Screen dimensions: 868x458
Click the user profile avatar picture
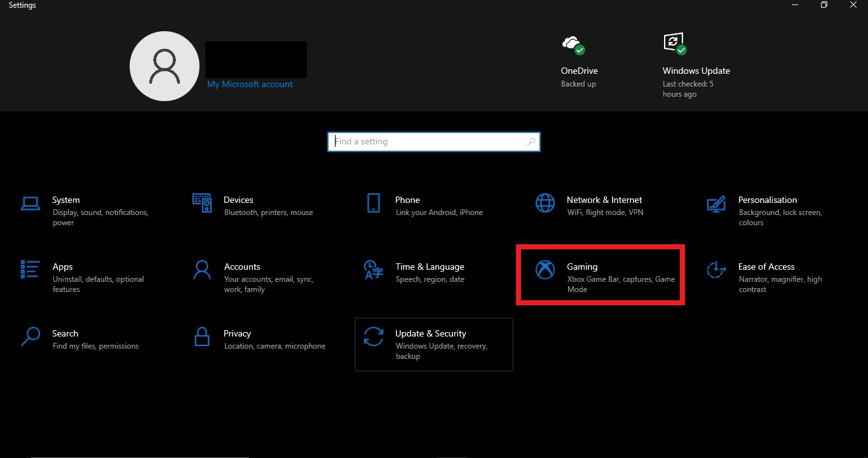tap(165, 66)
